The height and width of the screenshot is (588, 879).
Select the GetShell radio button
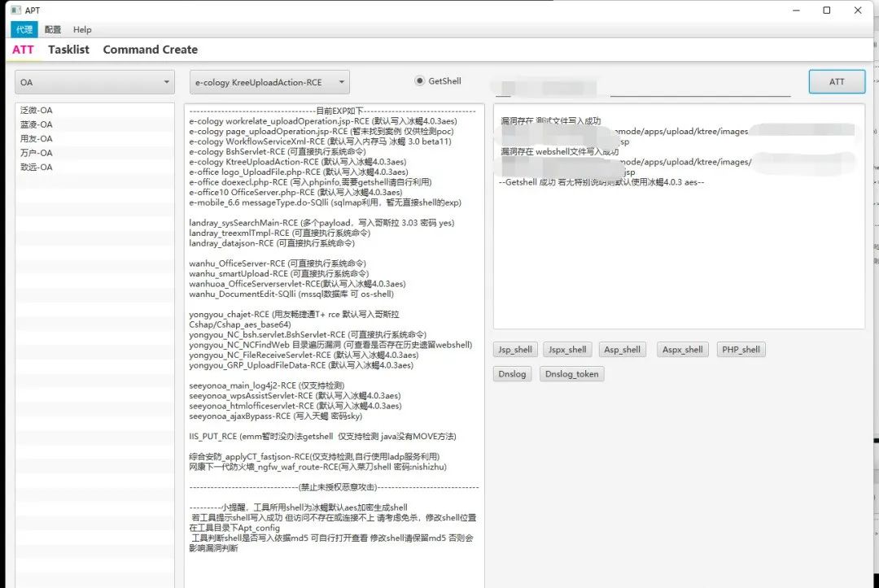point(419,81)
